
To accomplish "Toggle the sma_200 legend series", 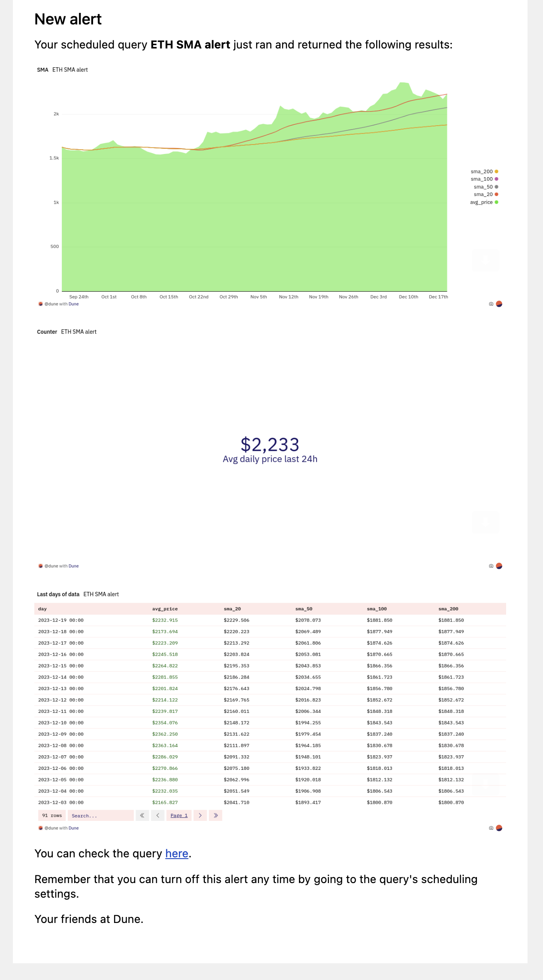I will [x=484, y=172].
